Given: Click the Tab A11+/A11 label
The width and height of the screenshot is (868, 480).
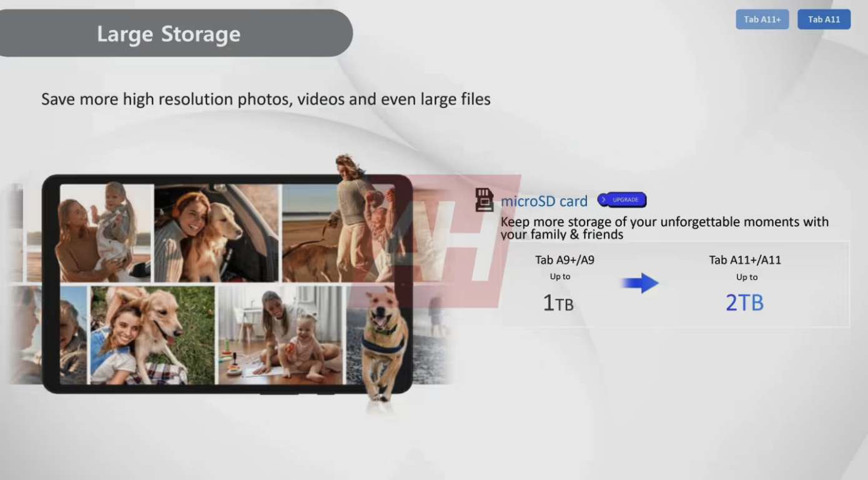Looking at the screenshot, I should click(745, 260).
